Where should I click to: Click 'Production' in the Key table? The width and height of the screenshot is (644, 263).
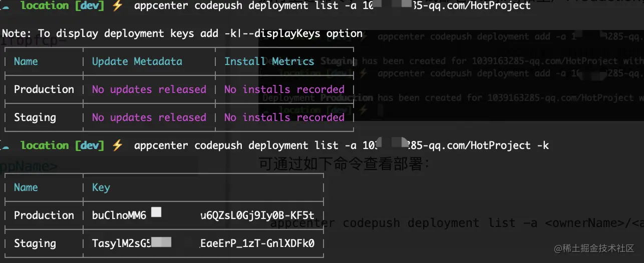pyautogui.click(x=44, y=215)
